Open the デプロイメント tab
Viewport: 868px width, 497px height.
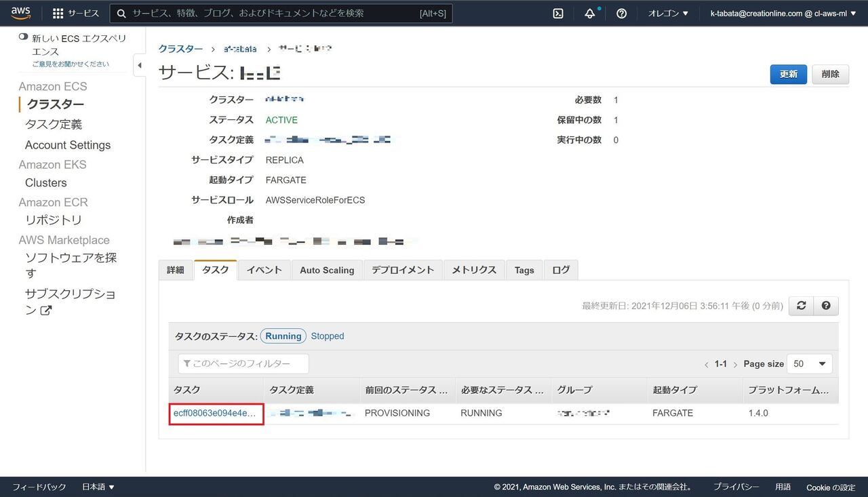(403, 270)
